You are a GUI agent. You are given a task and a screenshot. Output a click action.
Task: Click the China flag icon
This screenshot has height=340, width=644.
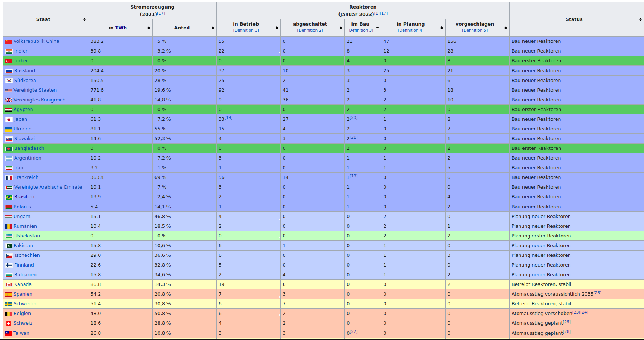[8, 42]
